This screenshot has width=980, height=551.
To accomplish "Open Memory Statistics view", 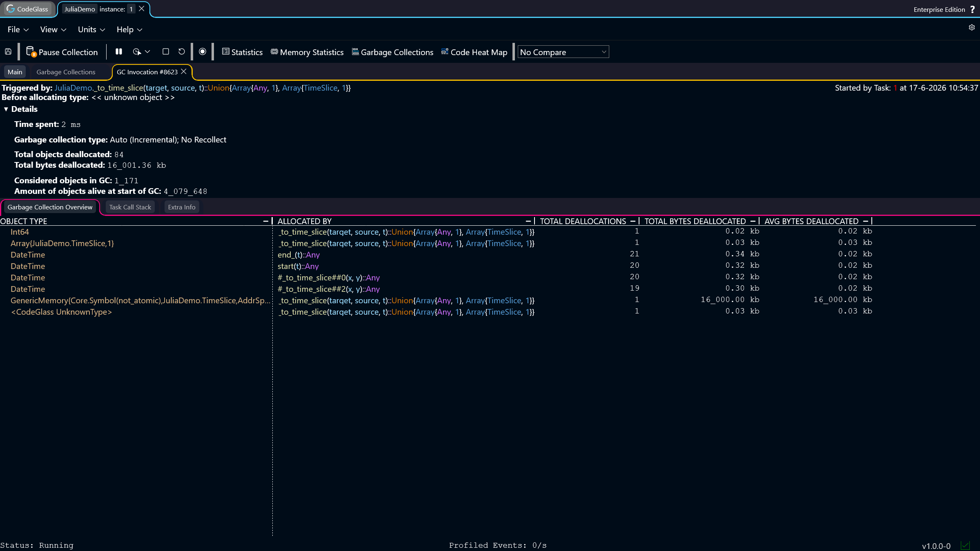I will pos(307,52).
